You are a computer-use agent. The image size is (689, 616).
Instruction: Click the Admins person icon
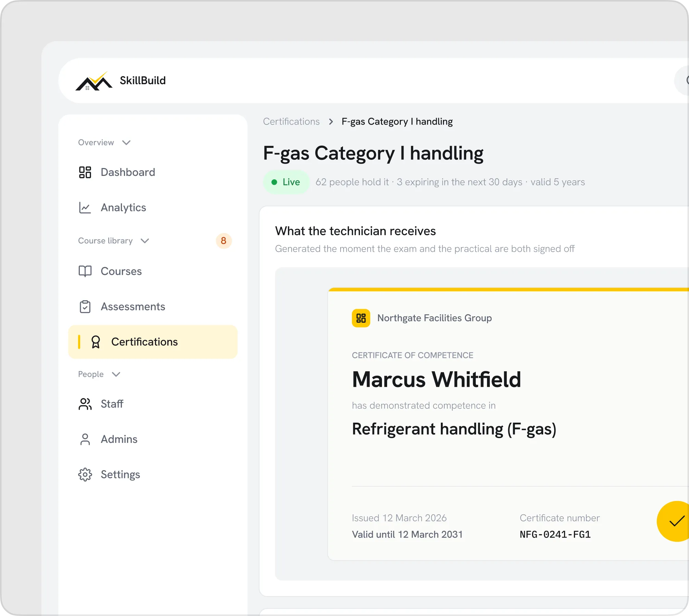(85, 439)
